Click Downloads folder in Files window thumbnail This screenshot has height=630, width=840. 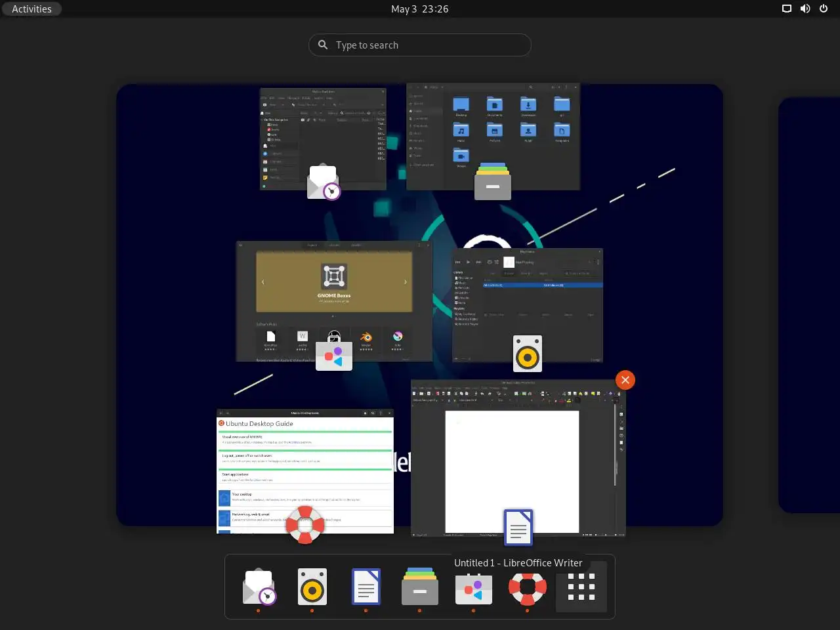pos(528,106)
